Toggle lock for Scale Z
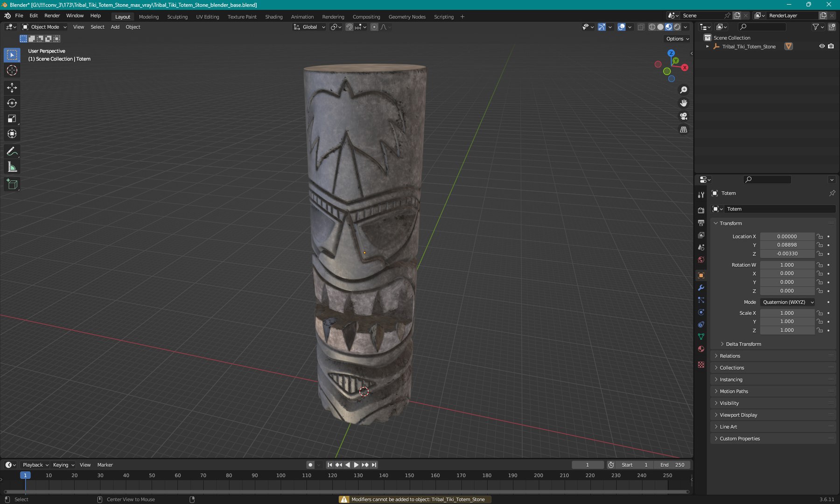The width and height of the screenshot is (840, 504). pyautogui.click(x=820, y=330)
